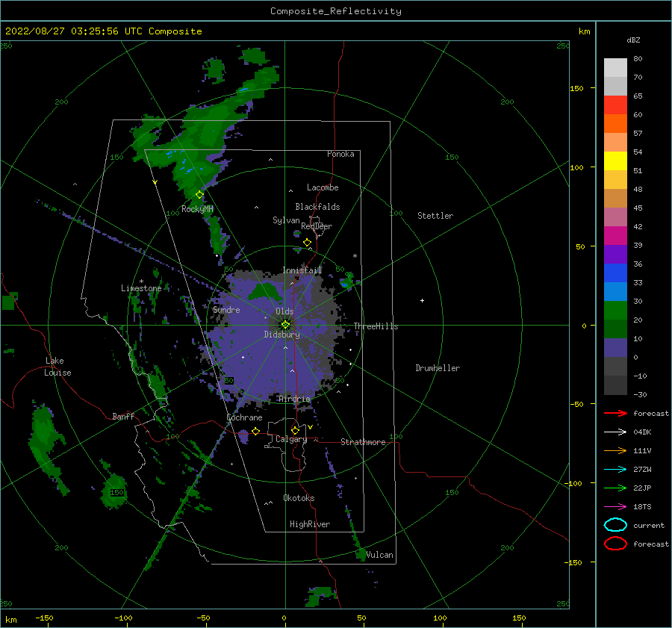Image resolution: width=672 pixels, height=628 pixels.
Task: Select the Innisfail map label
Action: (302, 270)
